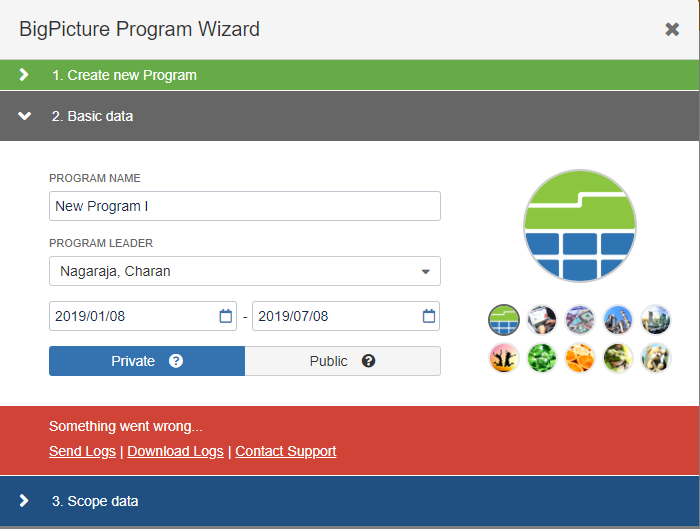Collapse the Basic data chevron
700x529 pixels.
[x=24, y=116]
